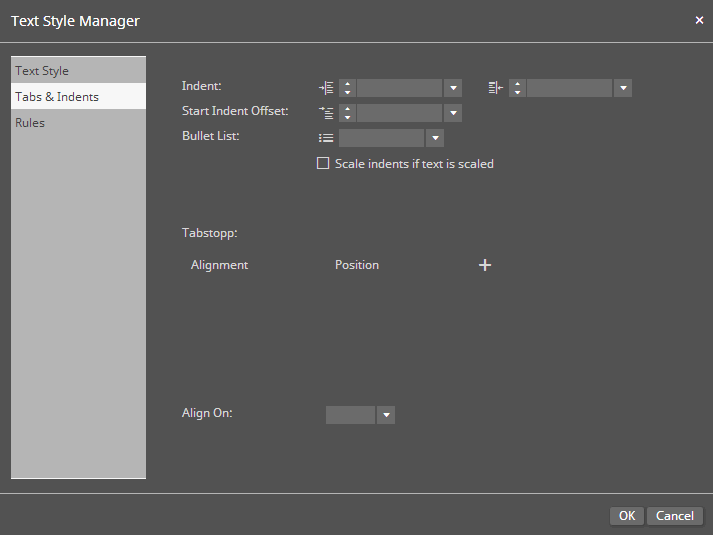This screenshot has width=713, height=535.
Task: Confirm with the OK button
Action: (x=626, y=516)
